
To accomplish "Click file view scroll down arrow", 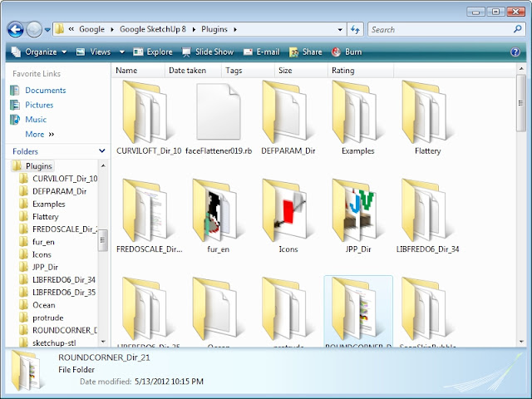I will 521,342.
